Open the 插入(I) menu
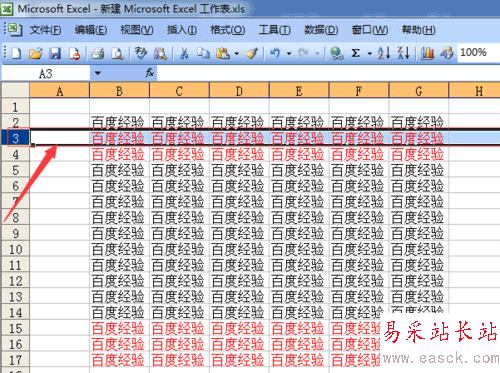The image size is (500, 373). [x=182, y=30]
